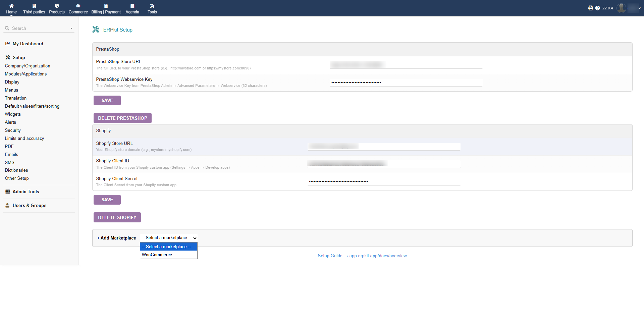Go to the Home top menu
Image resolution: width=644 pixels, height=320 pixels.
(11, 8)
